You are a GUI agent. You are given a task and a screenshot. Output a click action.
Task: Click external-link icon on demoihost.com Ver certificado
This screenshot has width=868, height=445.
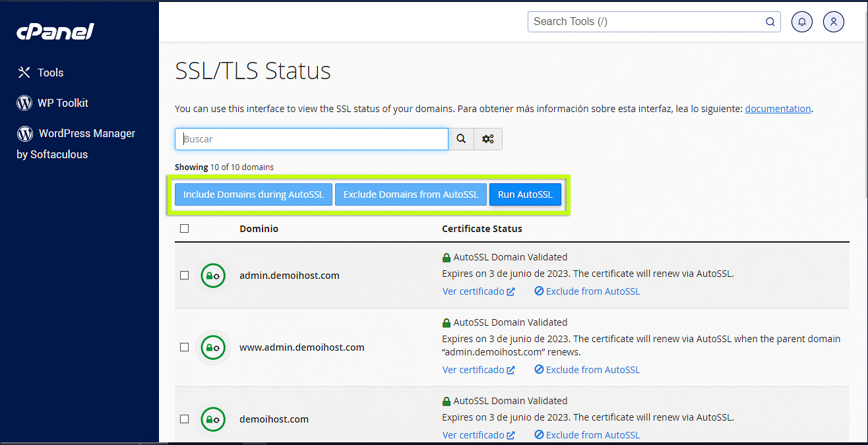512,434
